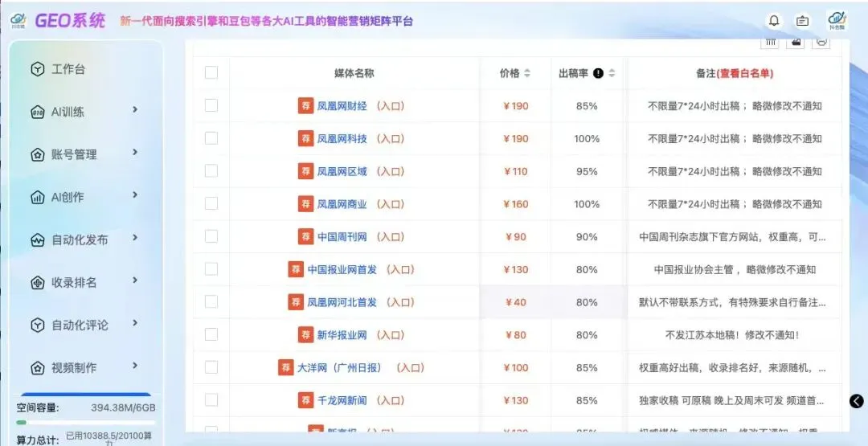Open the AI训练 menu label
This screenshot has width=868, height=446.
point(68,113)
